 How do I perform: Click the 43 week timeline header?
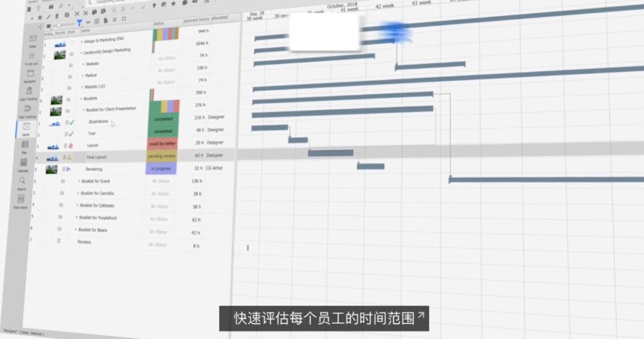click(x=422, y=3)
